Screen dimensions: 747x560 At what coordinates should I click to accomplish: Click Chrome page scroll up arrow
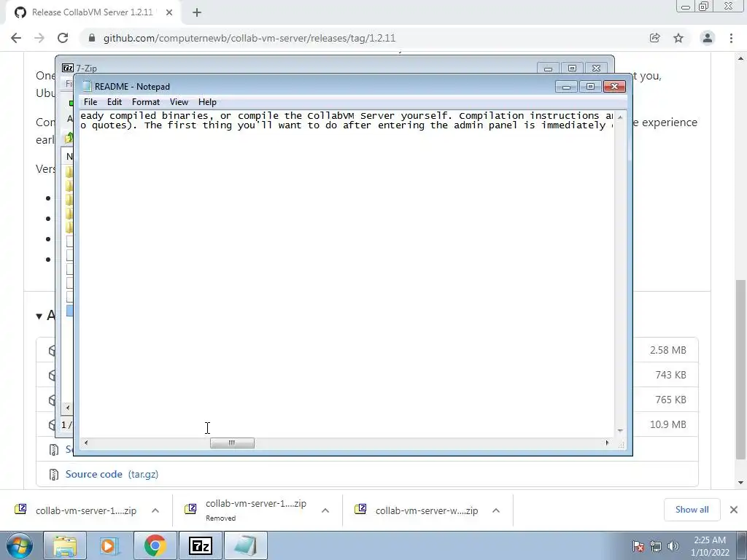[x=741, y=58]
